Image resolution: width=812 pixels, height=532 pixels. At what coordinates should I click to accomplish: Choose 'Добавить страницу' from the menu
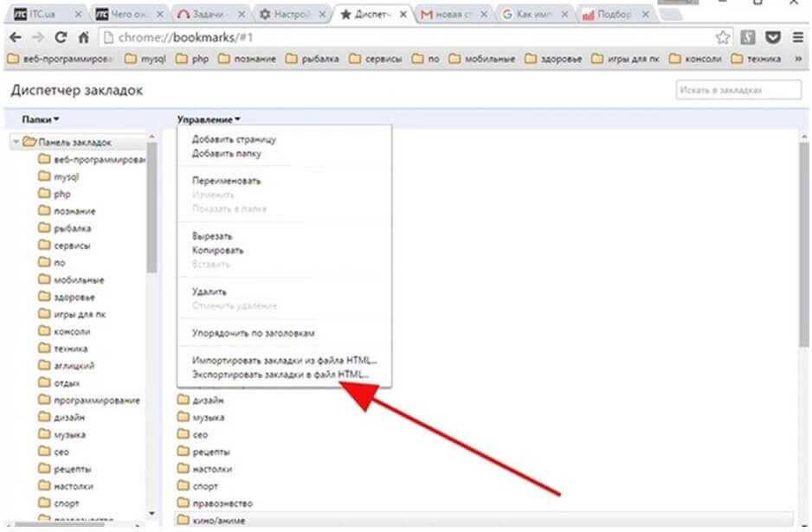pos(234,139)
